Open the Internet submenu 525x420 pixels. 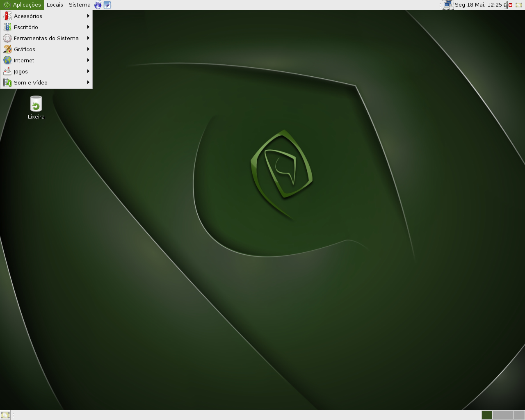(x=46, y=60)
